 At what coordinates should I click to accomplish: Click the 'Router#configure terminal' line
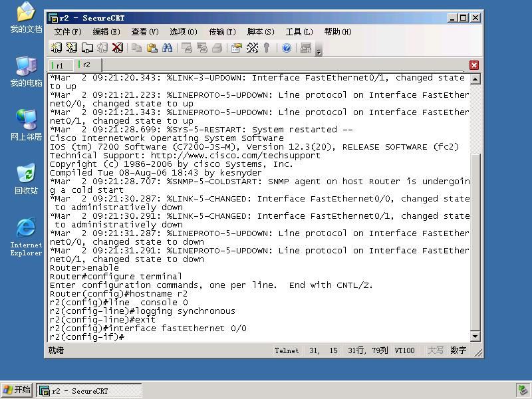pyautogui.click(x=116, y=277)
